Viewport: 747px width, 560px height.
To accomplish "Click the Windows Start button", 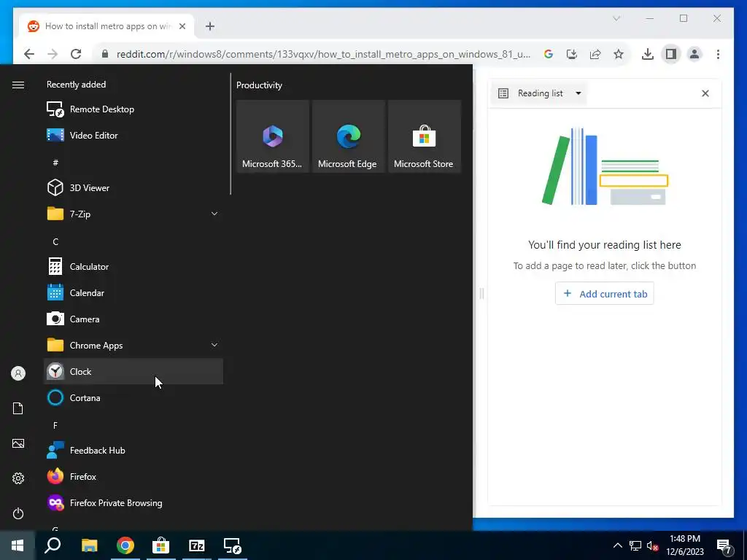I will coord(18,545).
